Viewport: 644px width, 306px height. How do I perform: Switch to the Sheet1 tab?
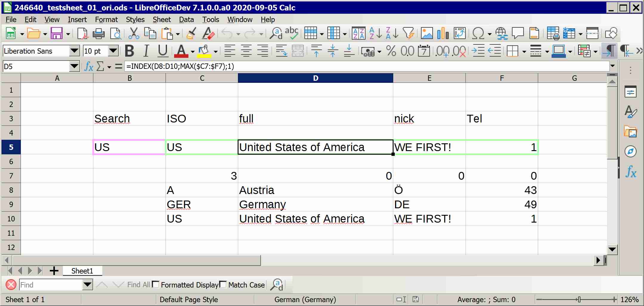point(82,271)
